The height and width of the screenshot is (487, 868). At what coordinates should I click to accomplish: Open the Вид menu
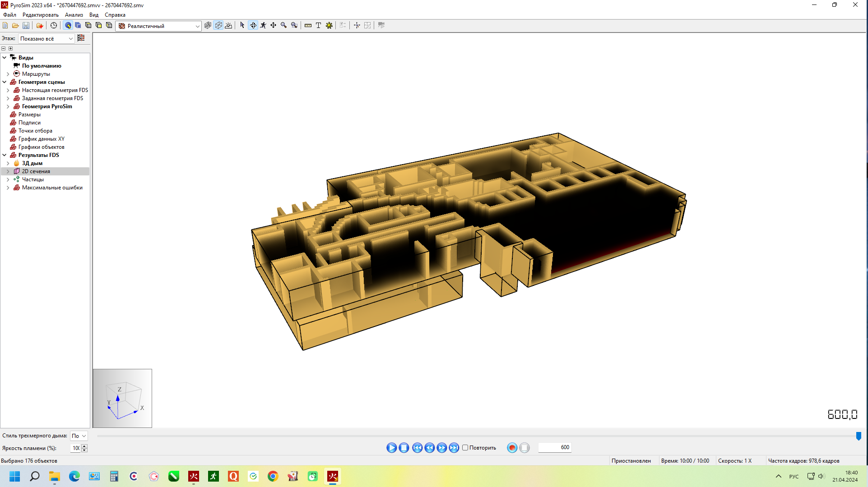tap(94, 15)
